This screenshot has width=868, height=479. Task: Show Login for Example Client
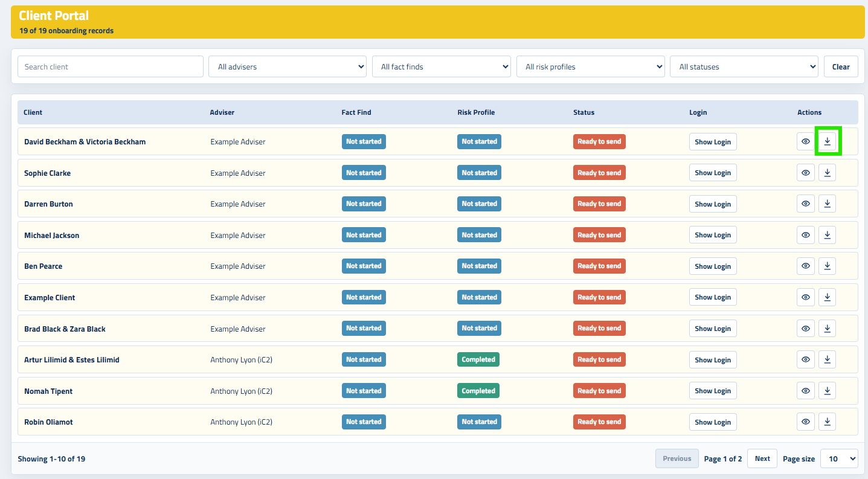tap(713, 297)
